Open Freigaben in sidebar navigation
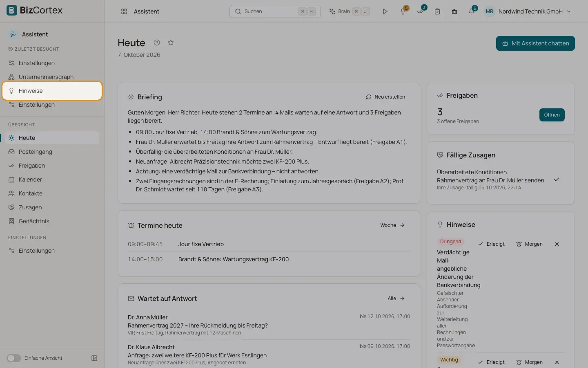 [52, 166]
